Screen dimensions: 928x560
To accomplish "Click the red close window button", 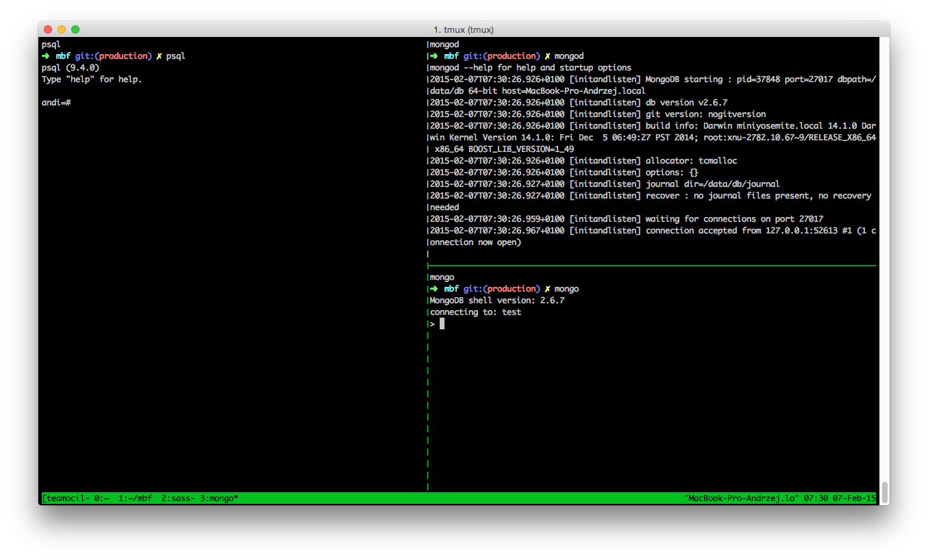I will (x=48, y=29).
